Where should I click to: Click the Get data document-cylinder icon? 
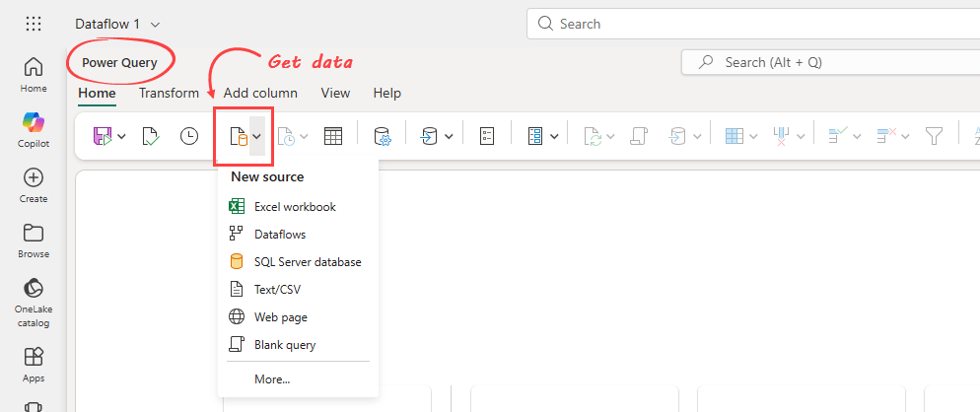(x=239, y=136)
